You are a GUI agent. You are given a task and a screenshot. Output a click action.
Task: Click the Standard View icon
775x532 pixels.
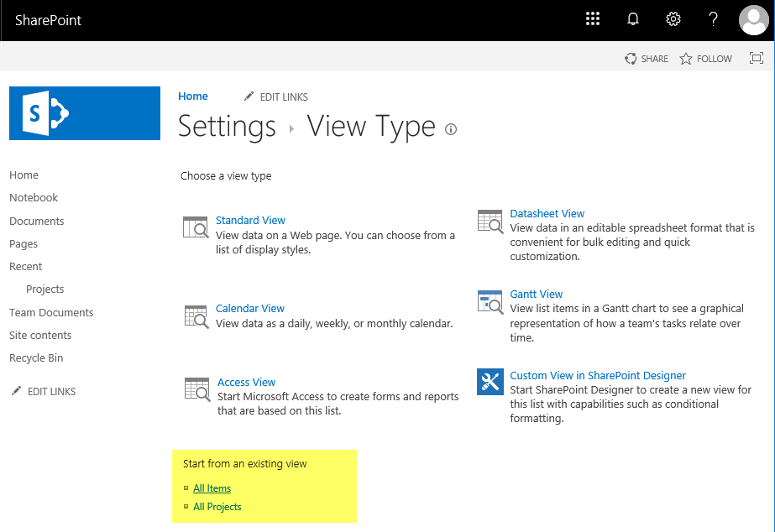click(x=196, y=227)
